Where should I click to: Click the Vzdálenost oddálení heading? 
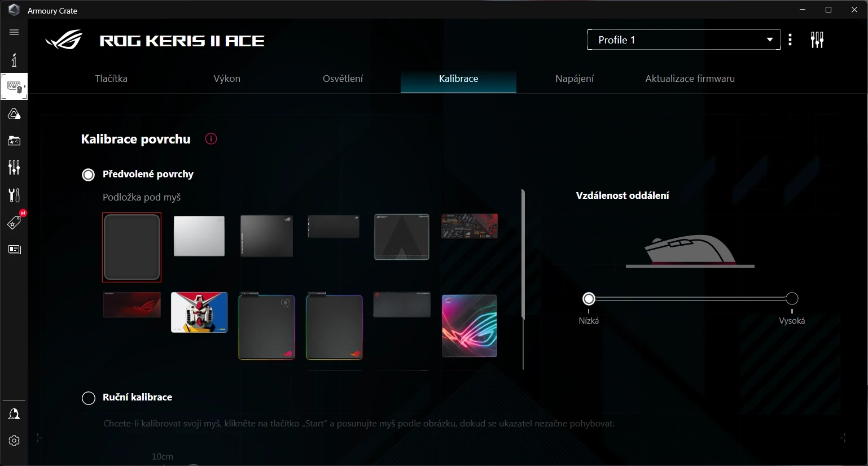(x=622, y=195)
